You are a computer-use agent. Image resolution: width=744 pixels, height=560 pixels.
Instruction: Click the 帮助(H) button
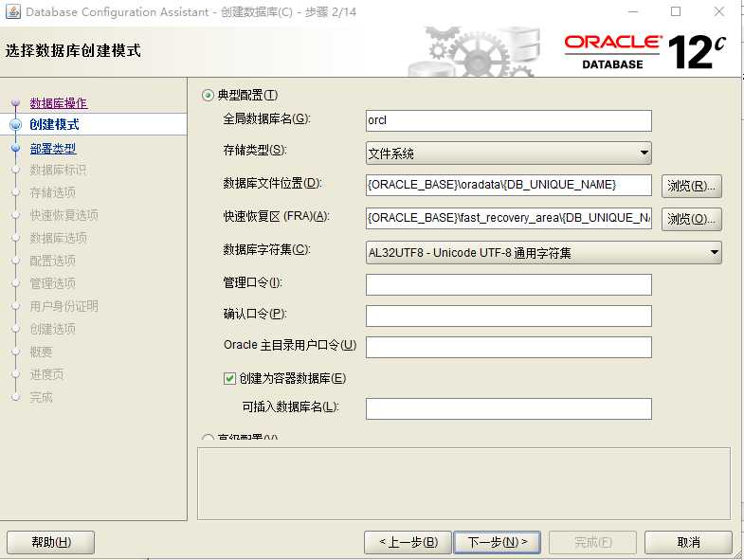coord(51,542)
